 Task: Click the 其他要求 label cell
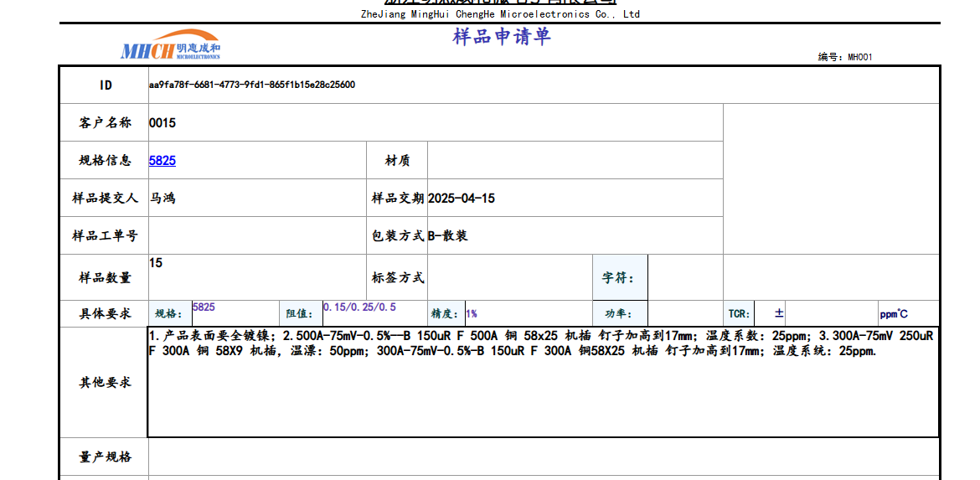(105, 382)
